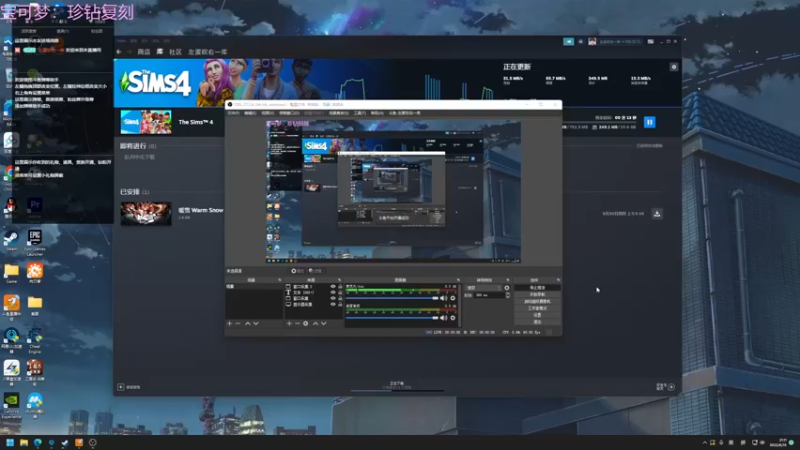The image size is (800, 450).
Task: Mute the 桌面音频 mixer channel
Action: [x=444, y=318]
